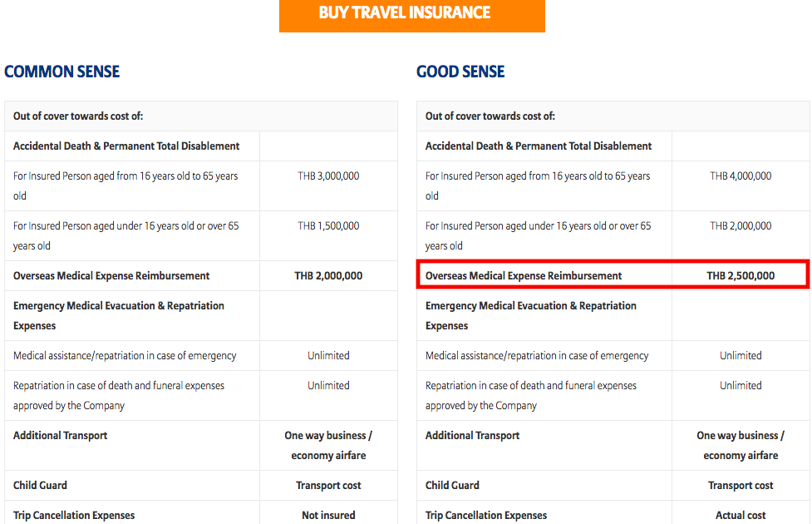Click Emergency Medical Evacuation heading in Common Sense
This screenshot has height=524, width=812.
click(119, 315)
